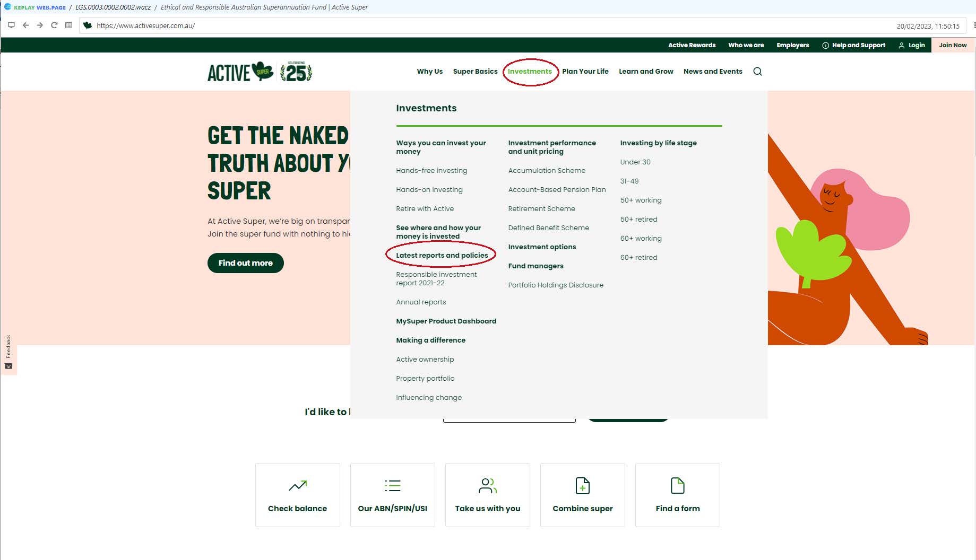Open Investment performance and unit pricing
This screenshot has height=560, width=976.
552,147
